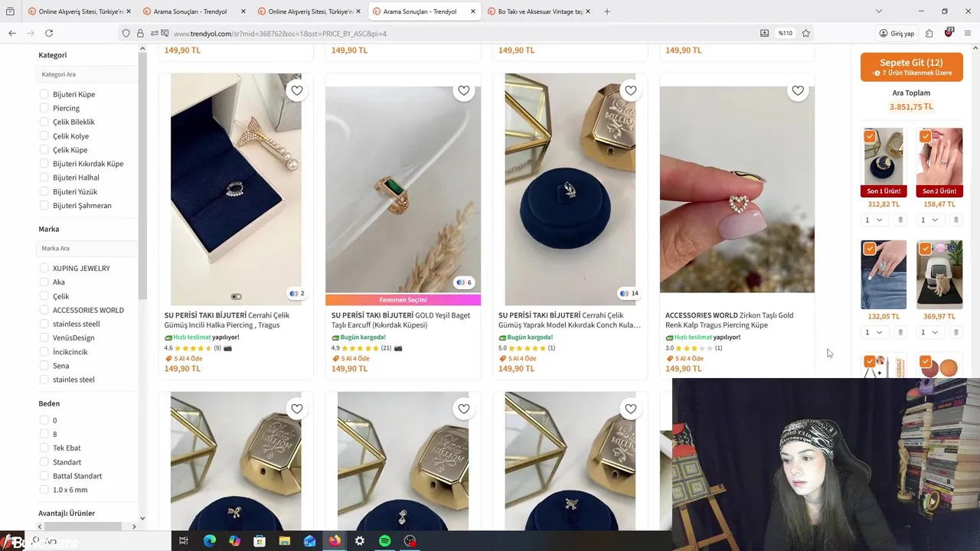Reload the page with the browser refresh icon
Viewport: 980px width, 551px height.
[x=49, y=33]
